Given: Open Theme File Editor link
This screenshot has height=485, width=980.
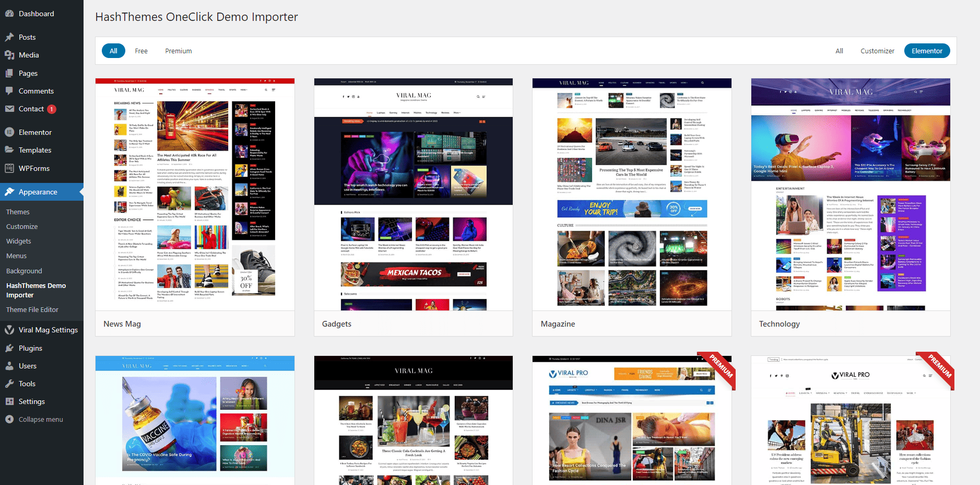Looking at the screenshot, I should (x=32, y=309).
